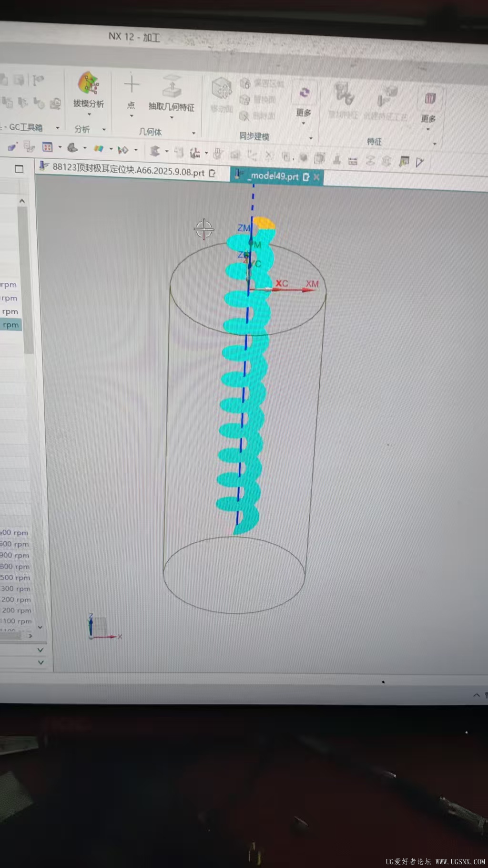This screenshot has height=868, width=488.
Task: Expand the 点 dropdown arrow
Action: coord(132,116)
